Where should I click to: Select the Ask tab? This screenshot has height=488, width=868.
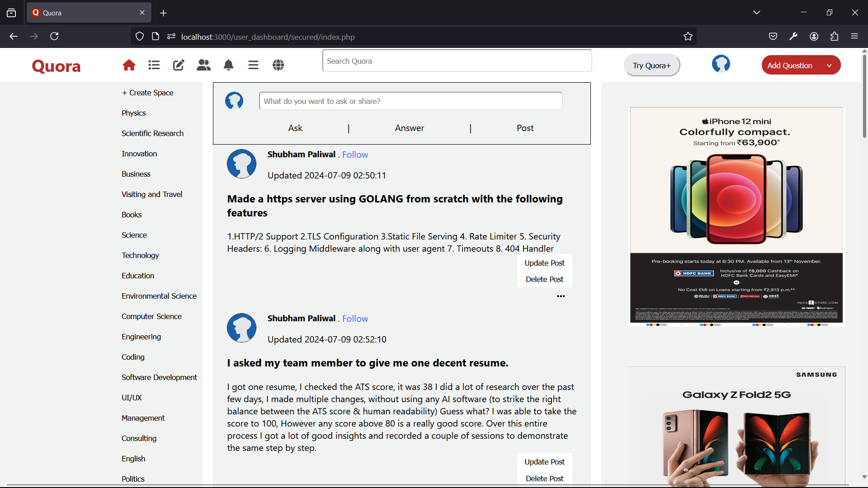(295, 128)
